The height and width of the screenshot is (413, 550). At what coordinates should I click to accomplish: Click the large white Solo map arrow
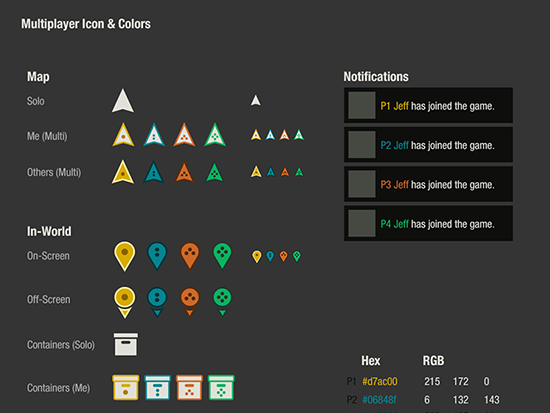point(123,101)
